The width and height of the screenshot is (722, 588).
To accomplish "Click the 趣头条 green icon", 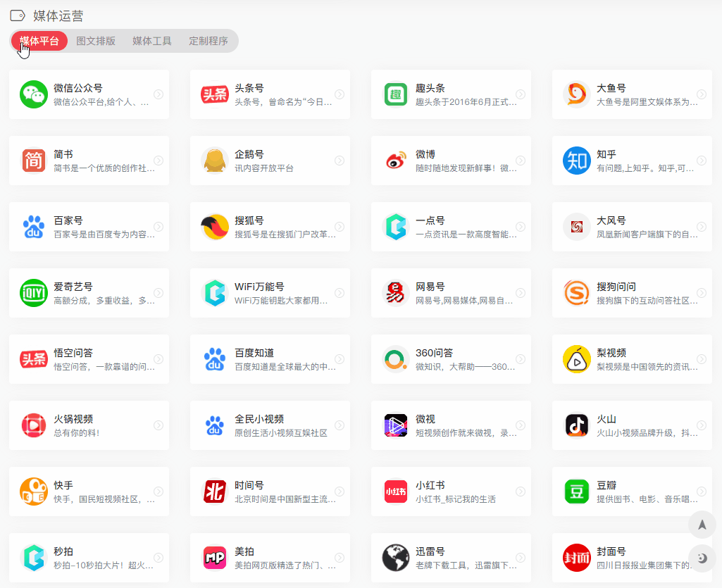I will pyautogui.click(x=396, y=94).
